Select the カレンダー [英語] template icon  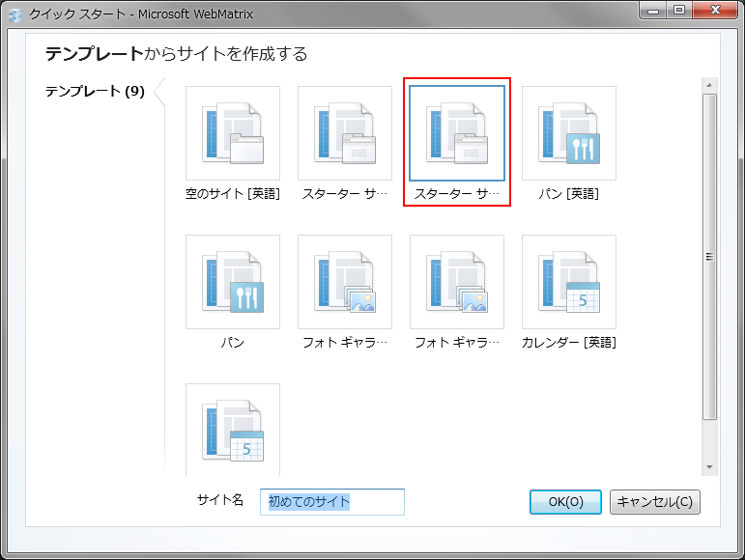569,282
